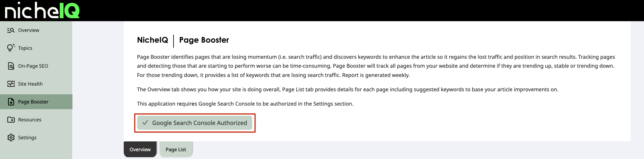Open Resources from the sidebar
Viewport: 644px width, 159px height.
click(x=36, y=120)
